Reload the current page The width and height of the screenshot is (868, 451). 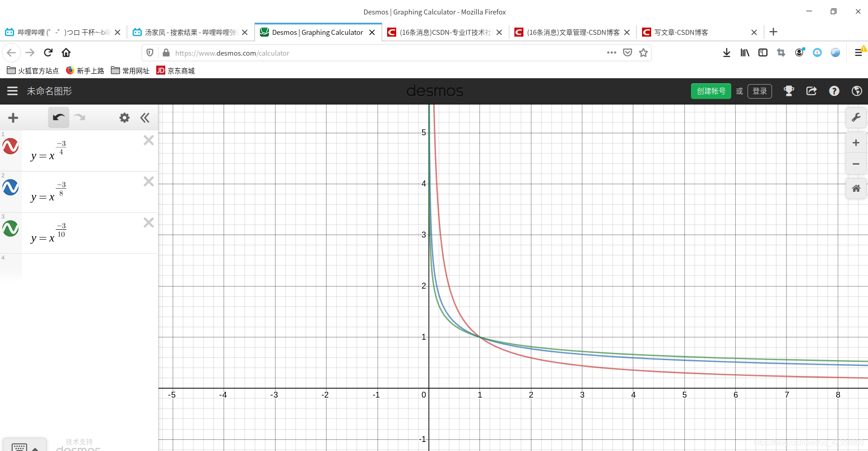(48, 52)
